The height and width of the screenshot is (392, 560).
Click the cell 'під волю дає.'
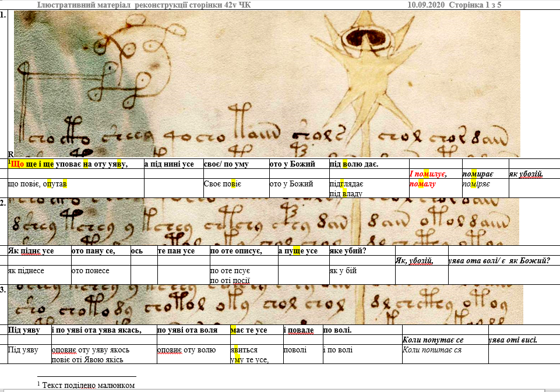(369, 164)
